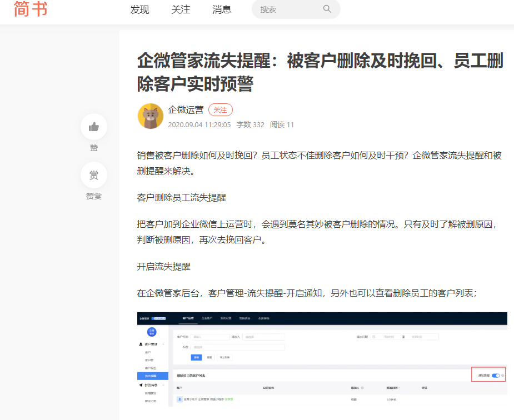
Task: Click the blue 查询 button in the dashboard
Action: [x=196, y=357]
